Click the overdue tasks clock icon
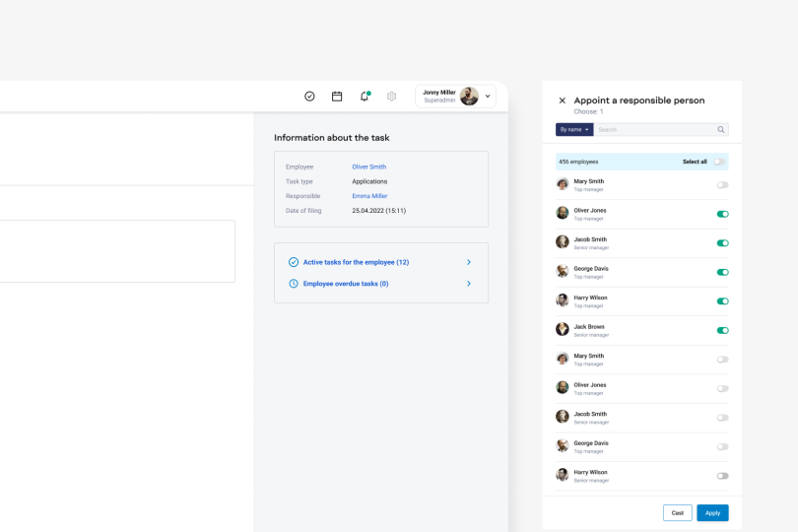Viewport: 798px width, 532px height. (294, 284)
